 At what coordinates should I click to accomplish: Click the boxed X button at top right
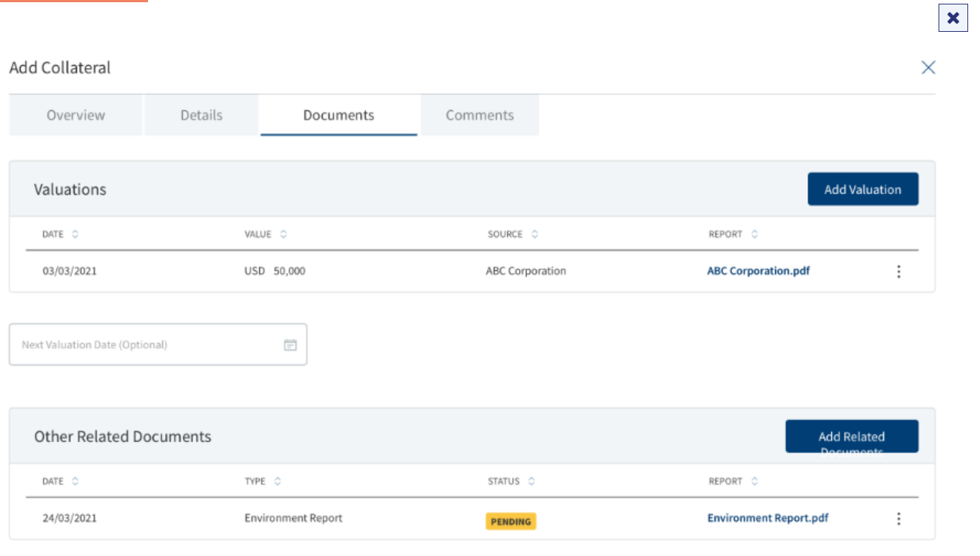[953, 18]
